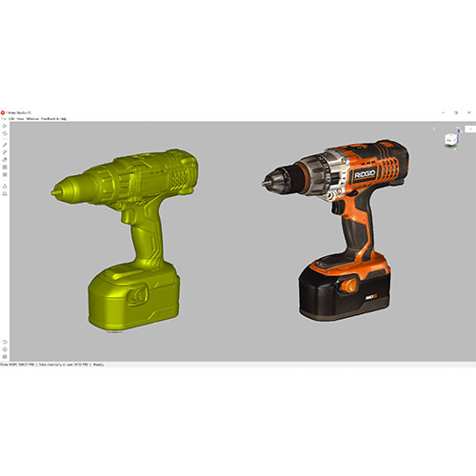Open the Scan panel arrow icon

5,126
